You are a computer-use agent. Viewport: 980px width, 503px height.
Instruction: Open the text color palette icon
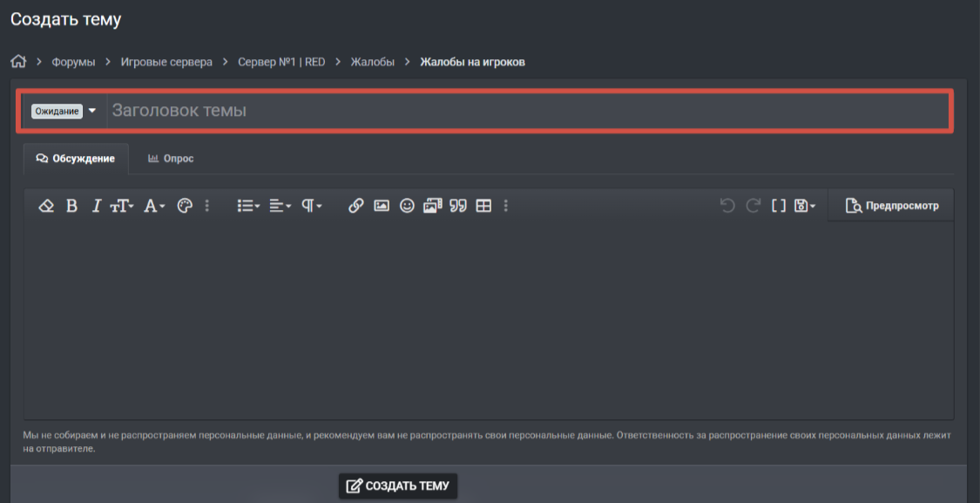click(x=185, y=206)
